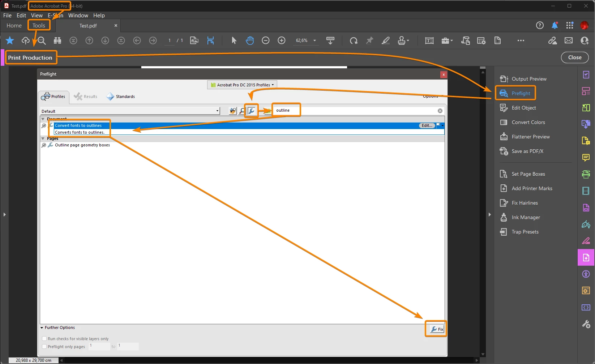595x364 pixels.
Task: Send file by email envelope icon
Action: coord(569,40)
